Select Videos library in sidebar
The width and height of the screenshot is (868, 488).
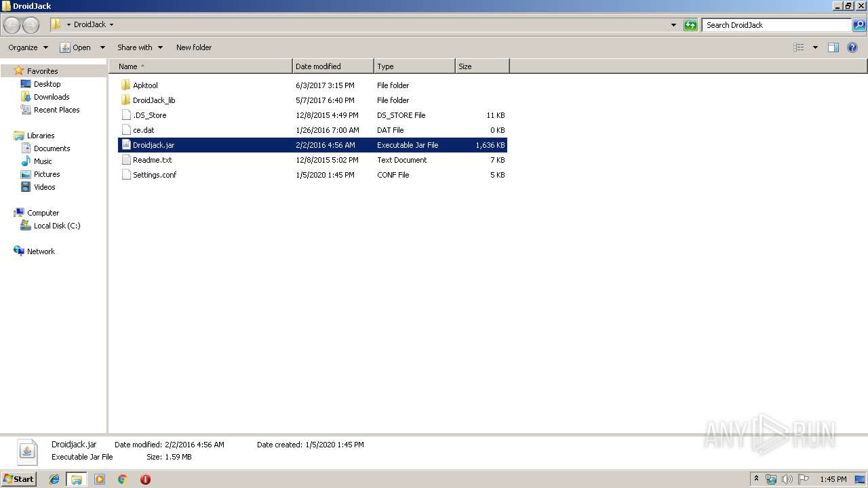(44, 187)
